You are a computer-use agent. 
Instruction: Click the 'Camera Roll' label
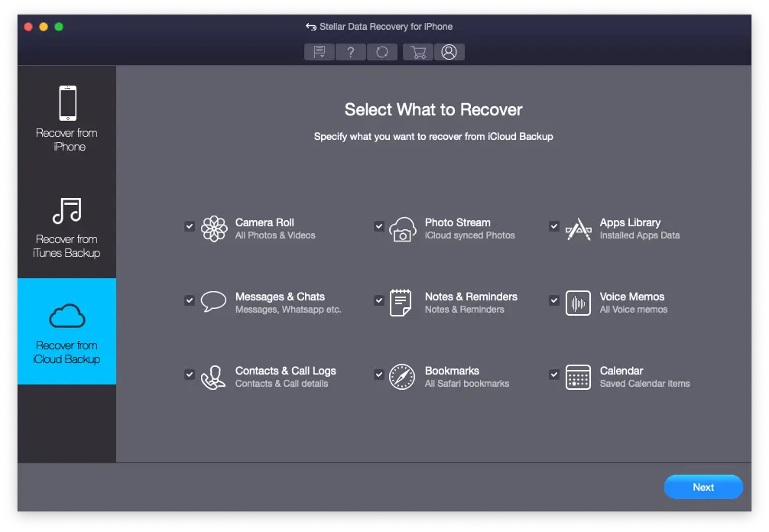tap(264, 222)
